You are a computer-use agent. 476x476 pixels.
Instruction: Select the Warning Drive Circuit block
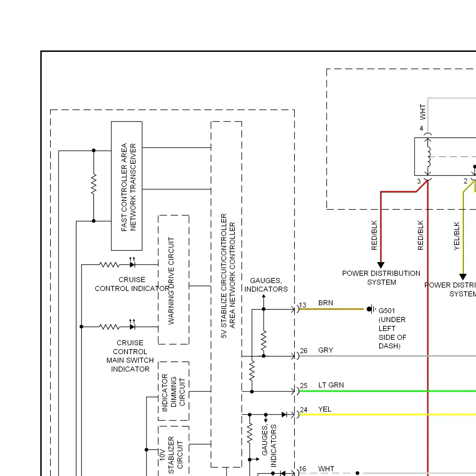coord(174,280)
